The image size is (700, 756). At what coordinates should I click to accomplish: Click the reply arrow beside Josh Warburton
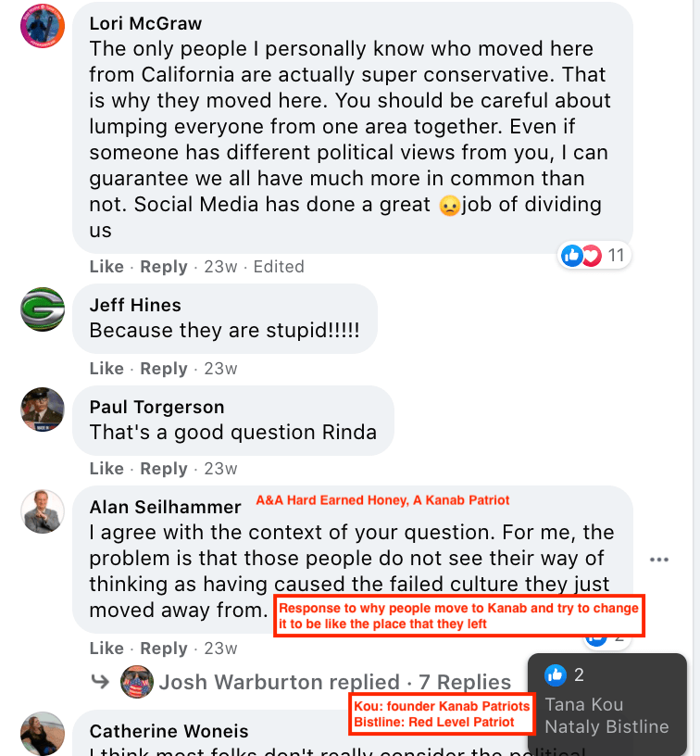[100, 681]
